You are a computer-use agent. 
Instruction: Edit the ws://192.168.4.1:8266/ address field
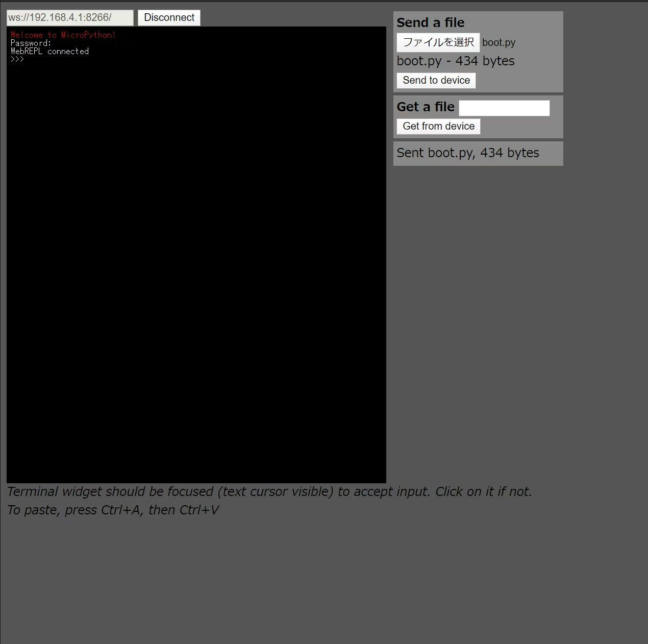click(x=70, y=17)
